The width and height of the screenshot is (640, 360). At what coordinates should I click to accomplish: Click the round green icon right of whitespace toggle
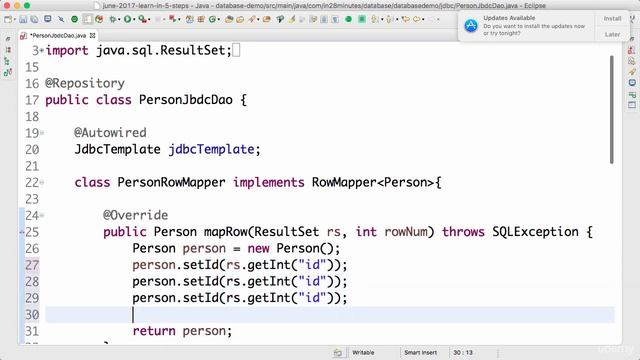click(348, 19)
